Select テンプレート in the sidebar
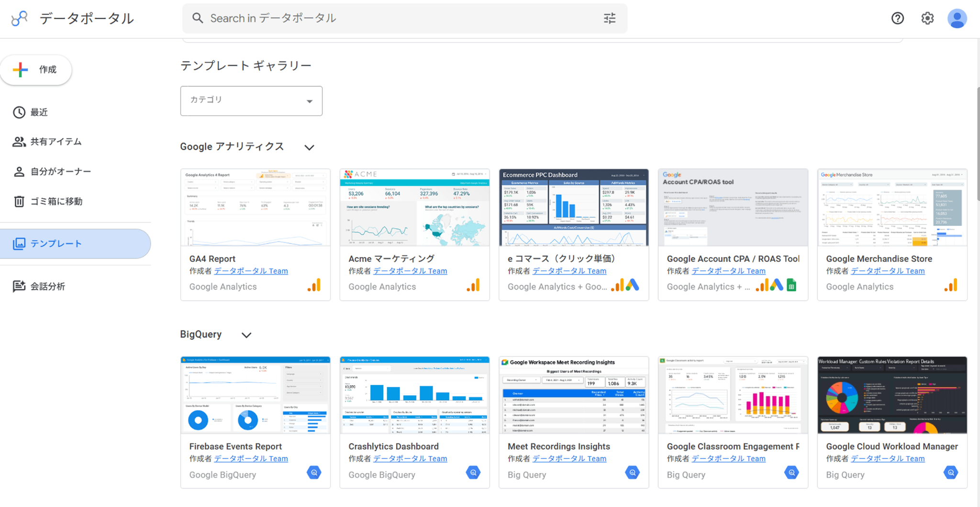This screenshot has width=980, height=507. click(x=76, y=244)
